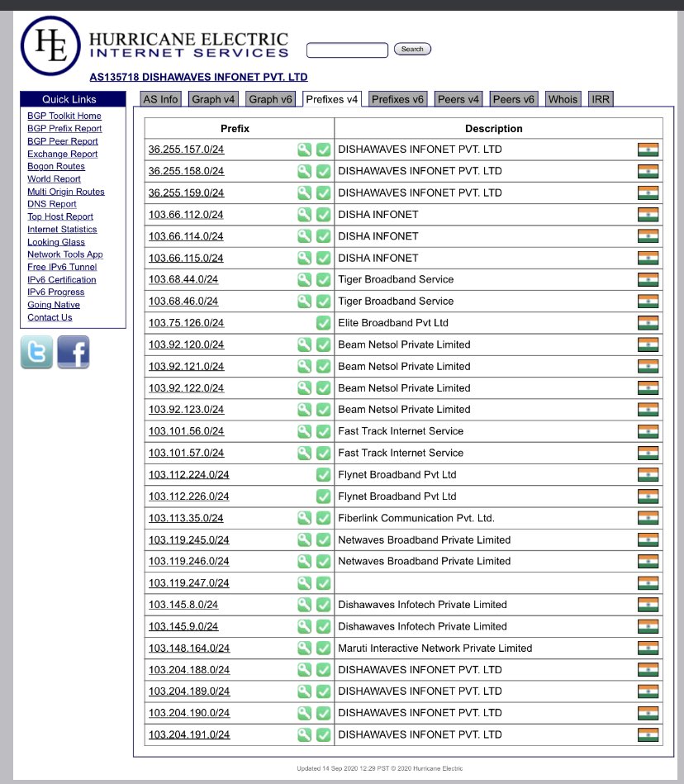
Task: Click magnifier icon for 103.148.164.0/24
Action: [305, 648]
